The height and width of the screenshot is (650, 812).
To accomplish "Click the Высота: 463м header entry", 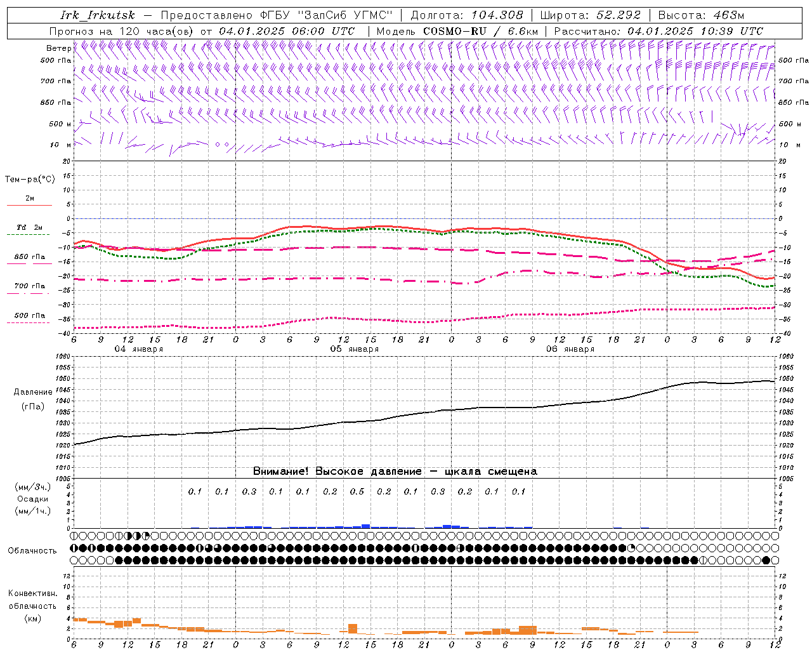I will 701,15.
